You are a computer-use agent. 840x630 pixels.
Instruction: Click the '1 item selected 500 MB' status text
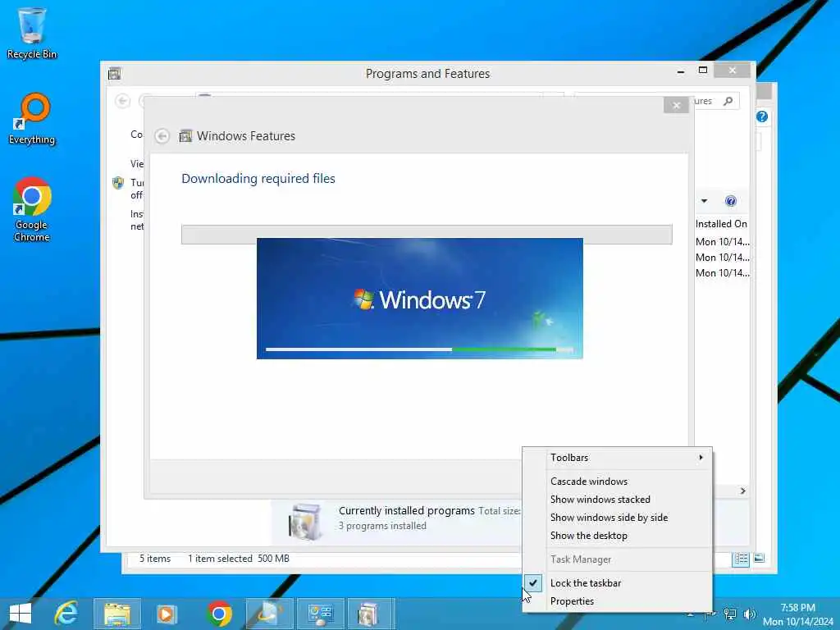pos(239,558)
